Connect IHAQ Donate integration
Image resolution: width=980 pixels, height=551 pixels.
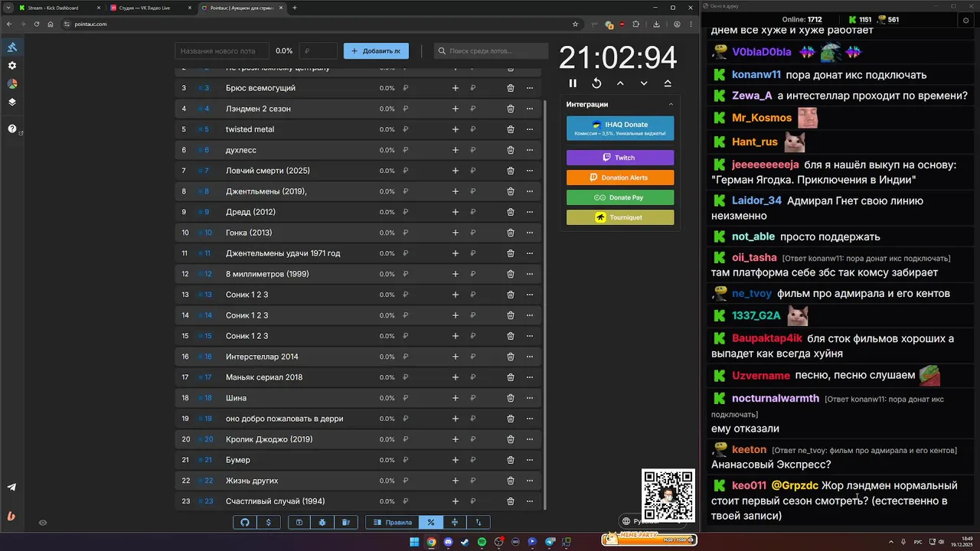coord(620,128)
